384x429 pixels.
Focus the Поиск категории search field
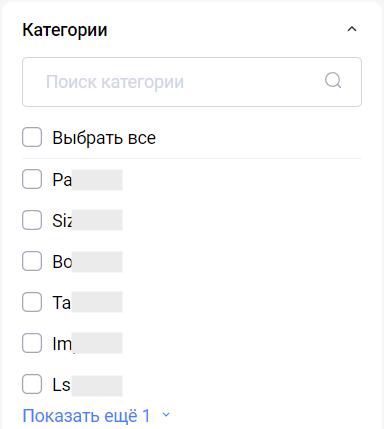[x=192, y=82]
